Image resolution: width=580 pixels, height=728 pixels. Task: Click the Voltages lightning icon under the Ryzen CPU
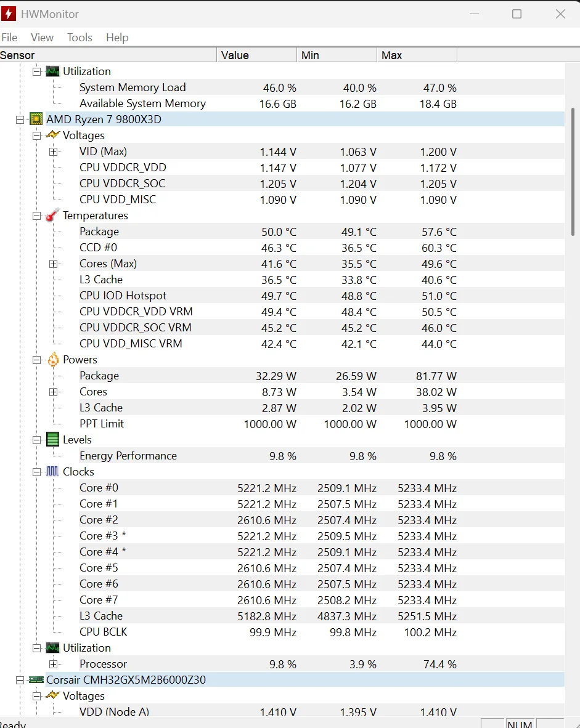[x=52, y=135]
